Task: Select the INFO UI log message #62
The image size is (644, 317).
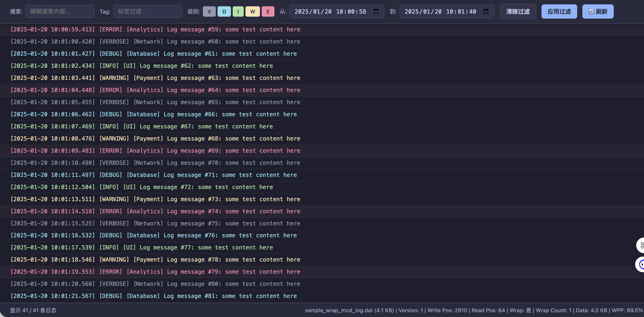Action: pos(322,66)
